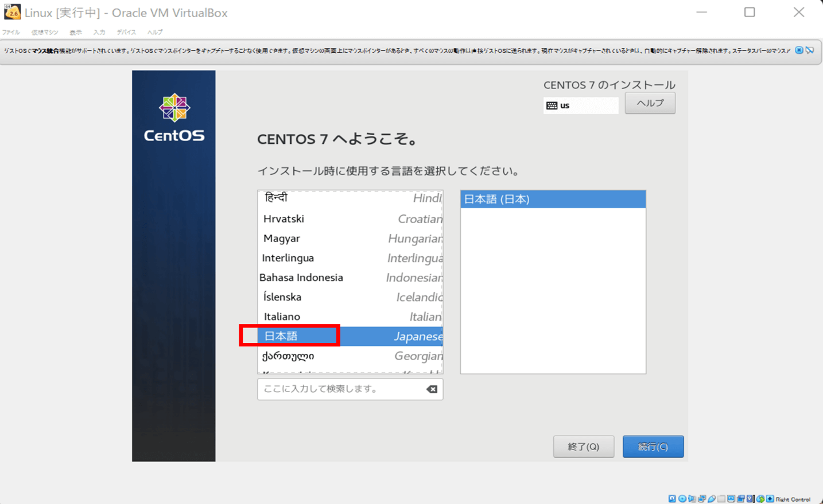Viewport: 823px width, 504px height.
Task: Click the network adapter status icon
Action: pyautogui.click(x=702, y=499)
